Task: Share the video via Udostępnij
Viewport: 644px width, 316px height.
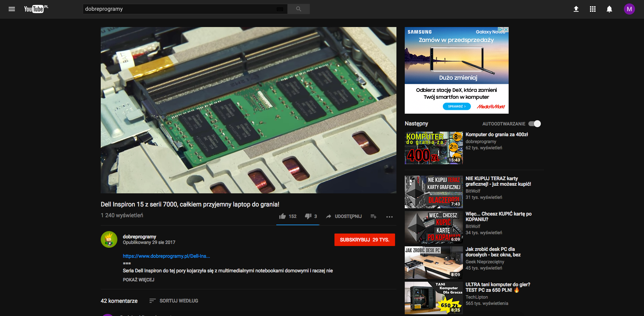Action: [343, 216]
